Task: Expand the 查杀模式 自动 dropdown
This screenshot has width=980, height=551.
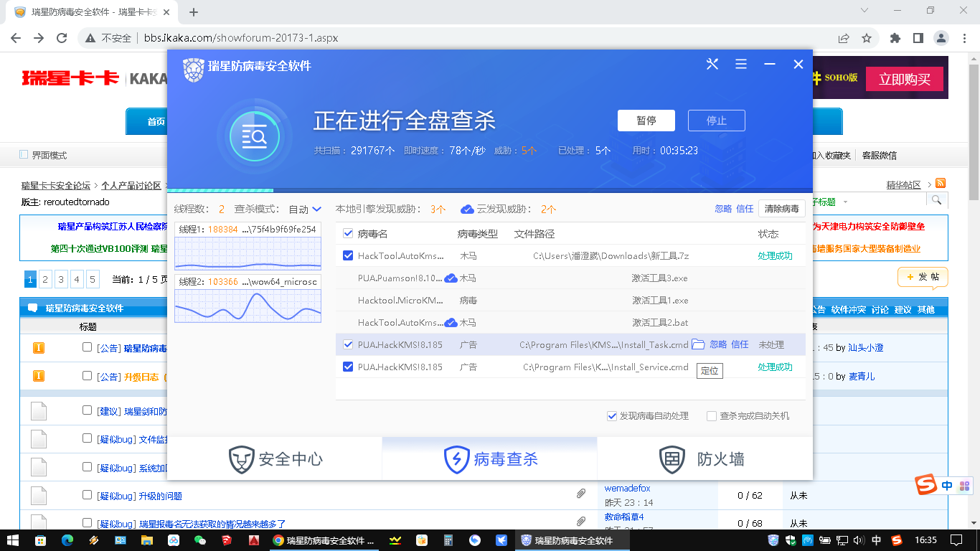Action: pyautogui.click(x=306, y=209)
